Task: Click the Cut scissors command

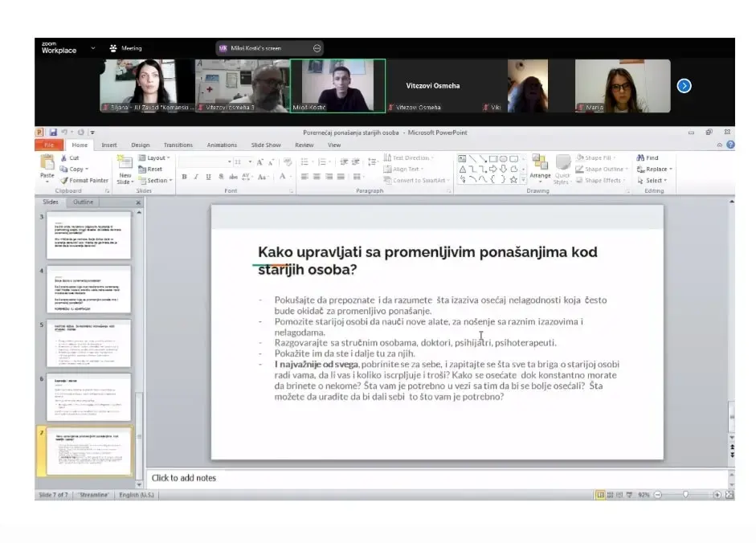Action: click(70, 157)
